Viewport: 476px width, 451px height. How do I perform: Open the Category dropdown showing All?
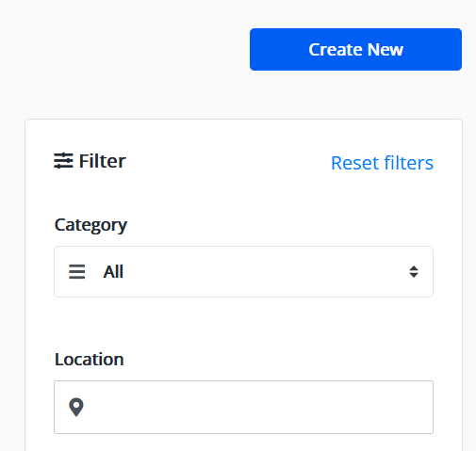click(x=243, y=271)
